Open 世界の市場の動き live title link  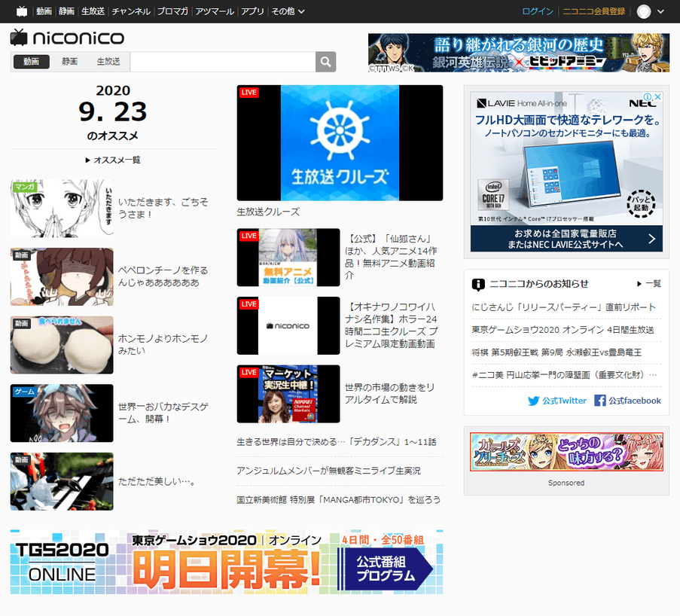click(389, 393)
